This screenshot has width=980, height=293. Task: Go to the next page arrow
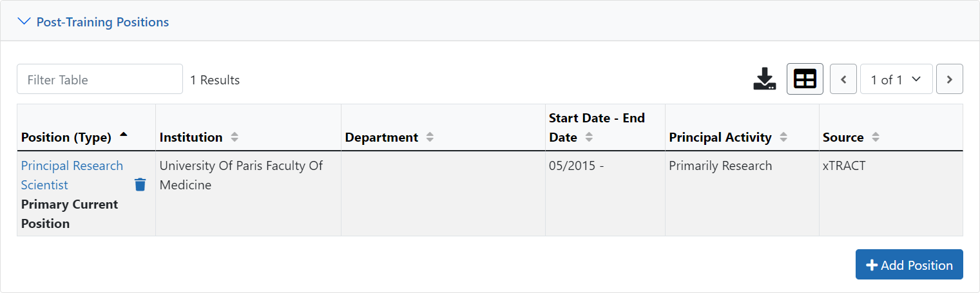(x=949, y=80)
